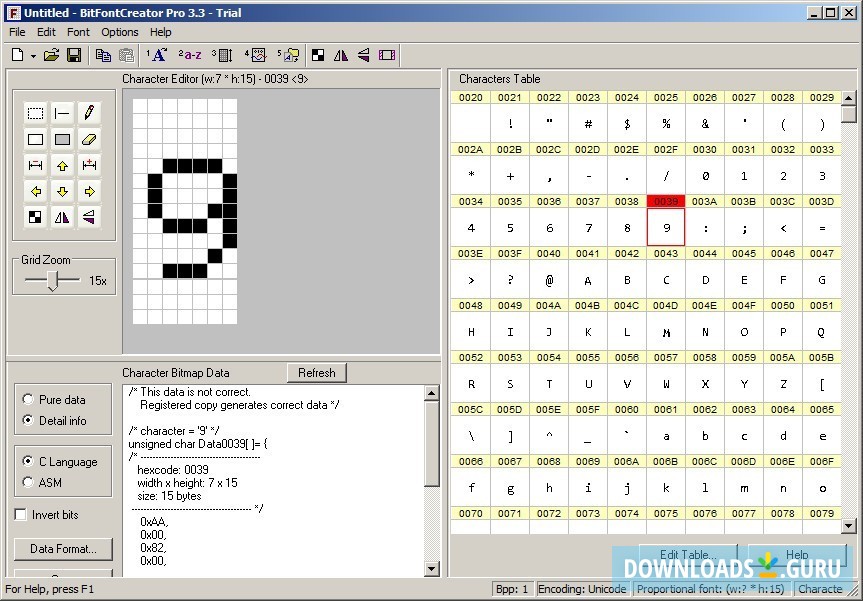
Task: Click the Open folder icon in toolbar
Action: click(x=52, y=55)
